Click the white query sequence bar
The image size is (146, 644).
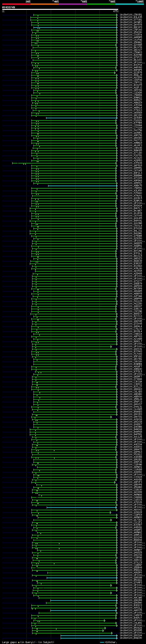(60, 9)
